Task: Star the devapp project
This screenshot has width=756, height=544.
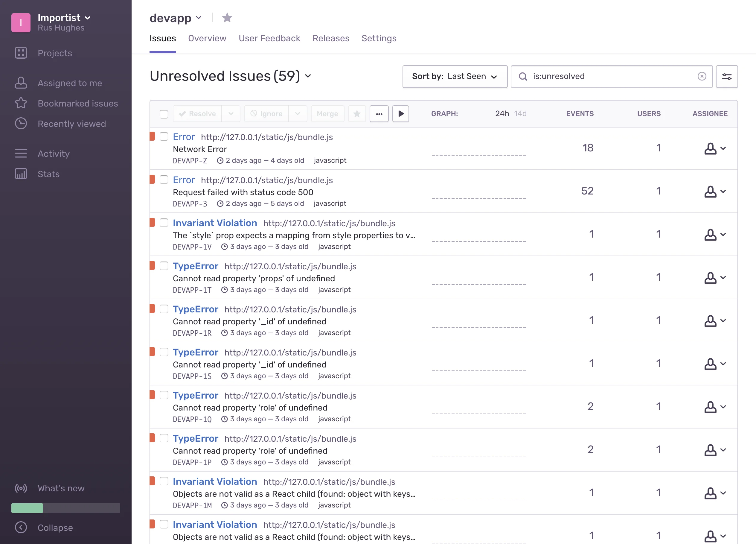Action: [x=227, y=18]
